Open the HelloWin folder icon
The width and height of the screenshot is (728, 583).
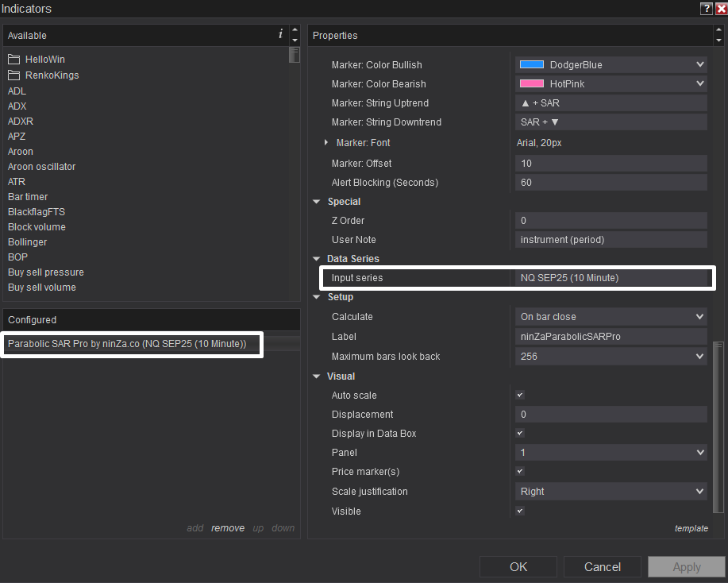[x=14, y=60]
